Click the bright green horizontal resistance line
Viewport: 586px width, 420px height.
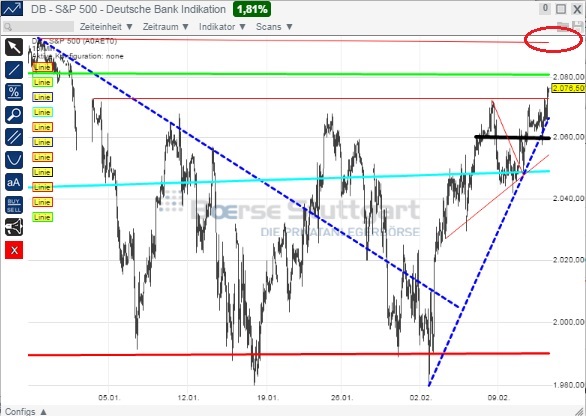(x=289, y=74)
